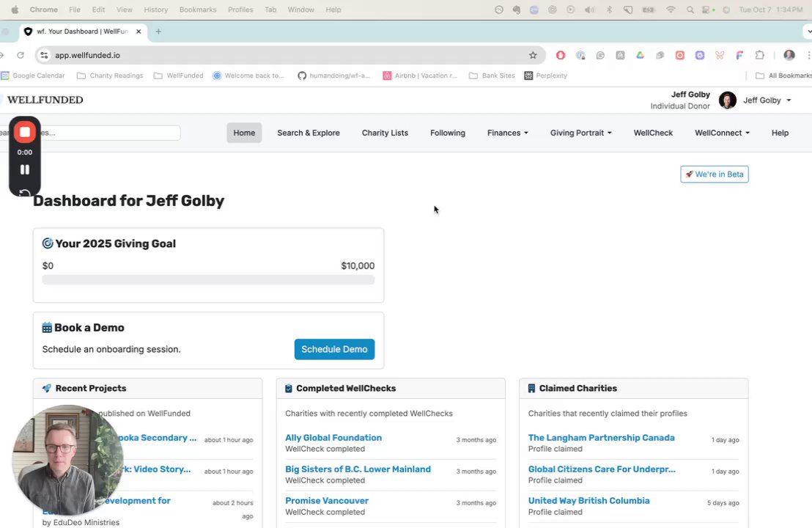Click the presenter webcam bubble
Image resolution: width=812 pixels, height=528 pixels.
click(67, 461)
